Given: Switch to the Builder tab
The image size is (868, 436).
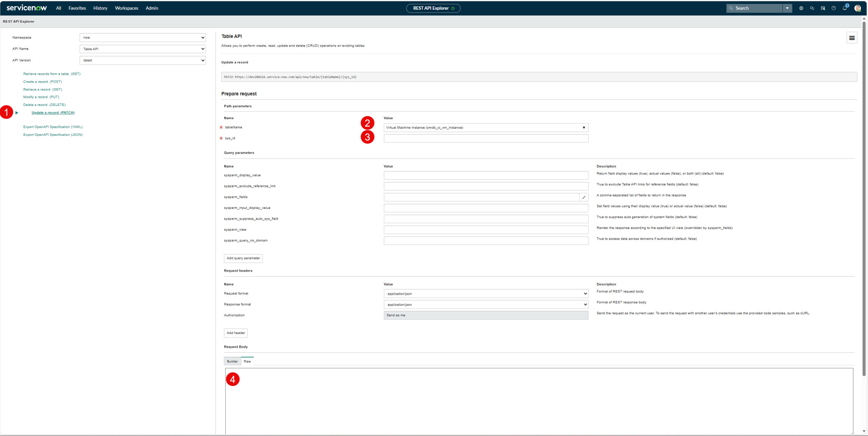Looking at the screenshot, I should 232,362.
